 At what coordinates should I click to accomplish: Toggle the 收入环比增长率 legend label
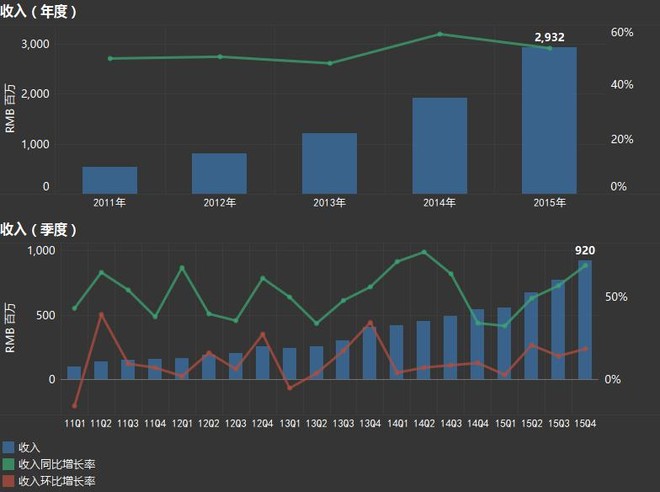click(57, 481)
